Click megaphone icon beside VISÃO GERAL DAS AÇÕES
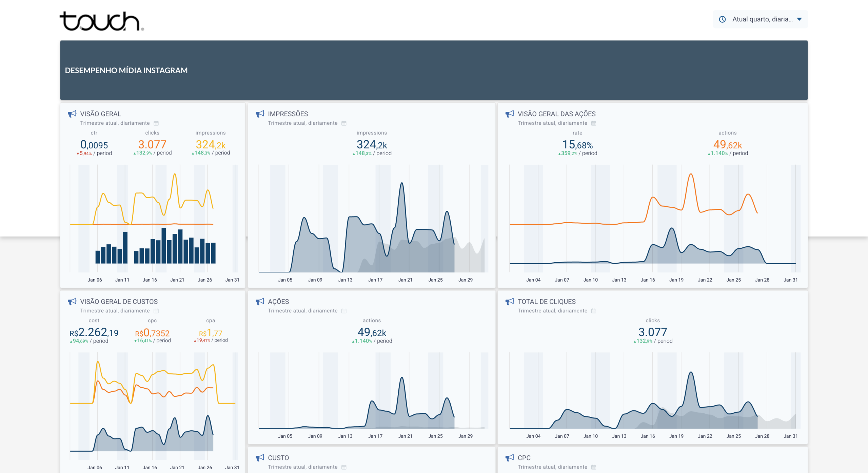868x473 pixels. pos(509,114)
